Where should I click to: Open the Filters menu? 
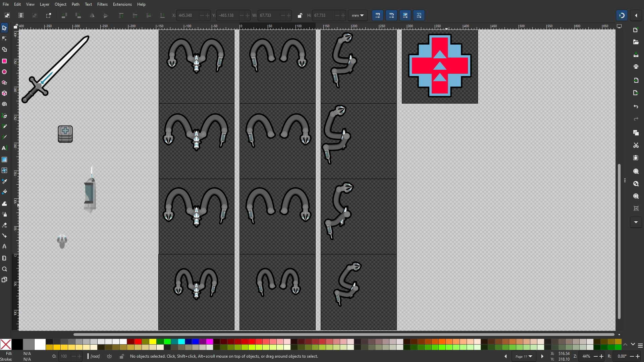coord(102,4)
